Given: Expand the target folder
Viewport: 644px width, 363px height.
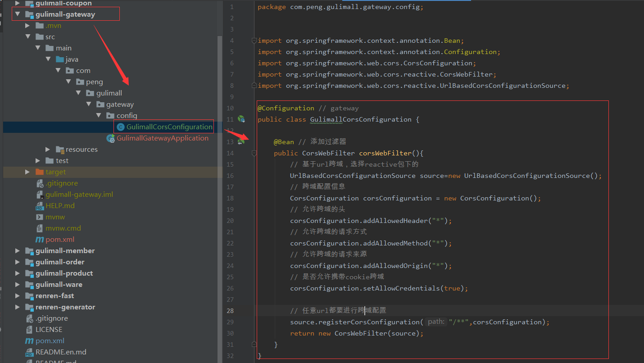Looking at the screenshot, I should coord(27,172).
